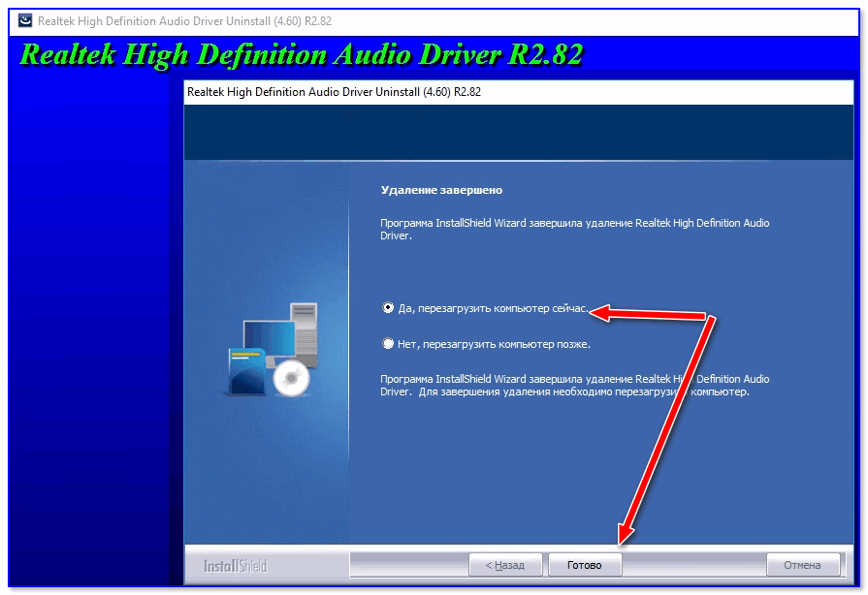Image resolution: width=868 pixels, height=595 pixels.
Task: Click the paragraph below the restart radio options
Action: click(x=574, y=386)
